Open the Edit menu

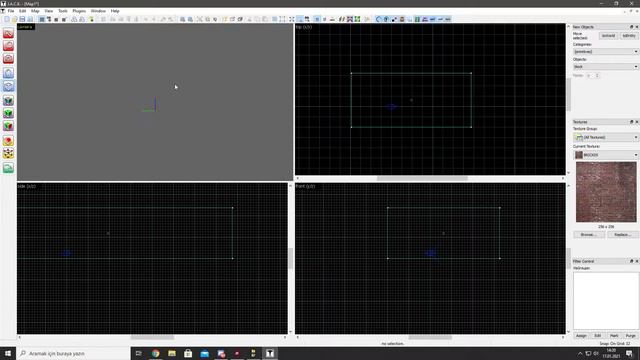pos(22,11)
